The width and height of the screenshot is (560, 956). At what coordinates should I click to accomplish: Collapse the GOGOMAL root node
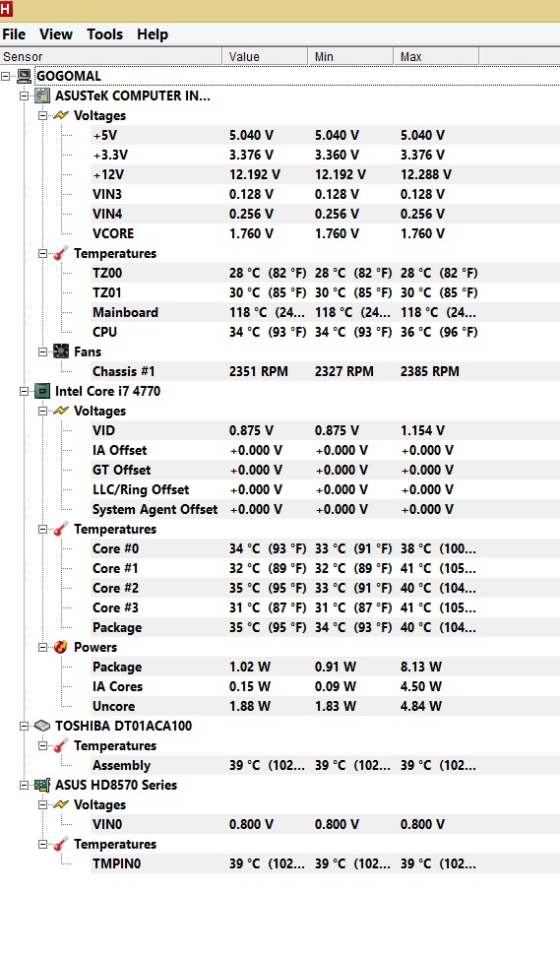[6, 76]
